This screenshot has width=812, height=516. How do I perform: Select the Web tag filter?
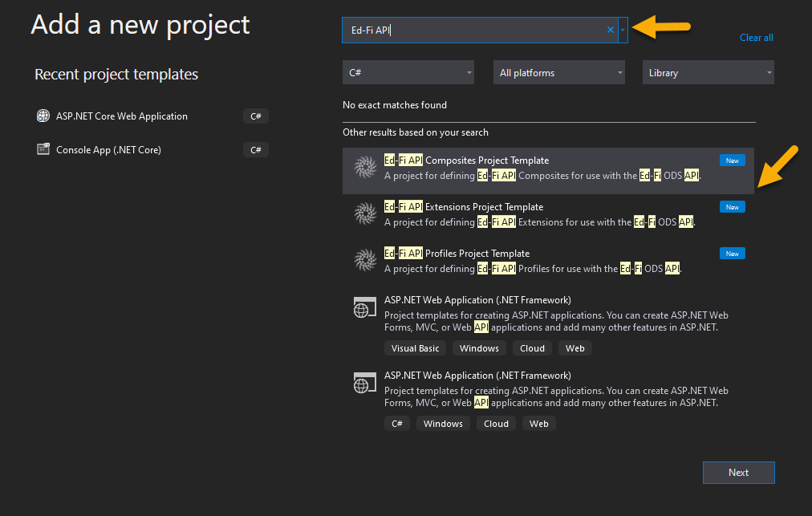574,348
